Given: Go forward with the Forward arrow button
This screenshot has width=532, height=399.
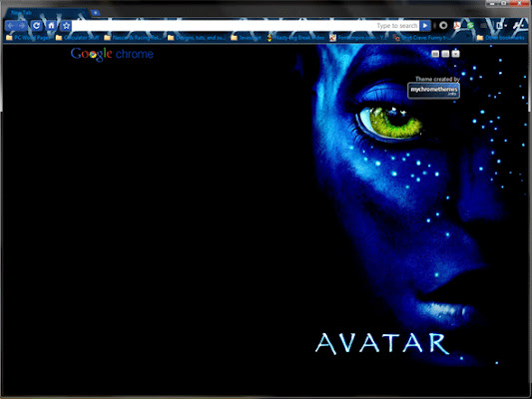Looking at the screenshot, I should (x=22, y=25).
